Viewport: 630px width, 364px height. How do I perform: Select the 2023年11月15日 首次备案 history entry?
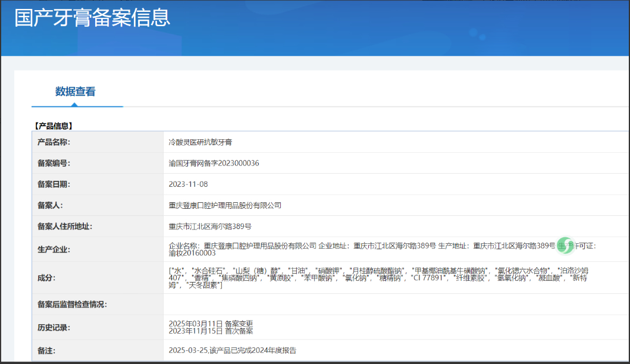(211, 331)
